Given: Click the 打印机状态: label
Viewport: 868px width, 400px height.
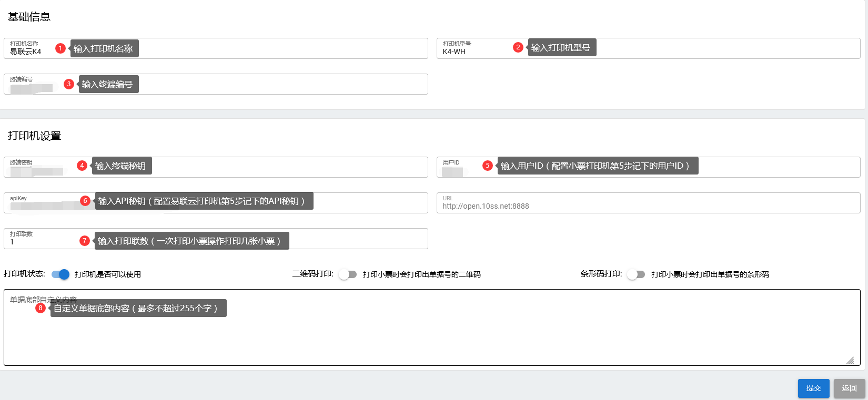Looking at the screenshot, I should point(24,274).
